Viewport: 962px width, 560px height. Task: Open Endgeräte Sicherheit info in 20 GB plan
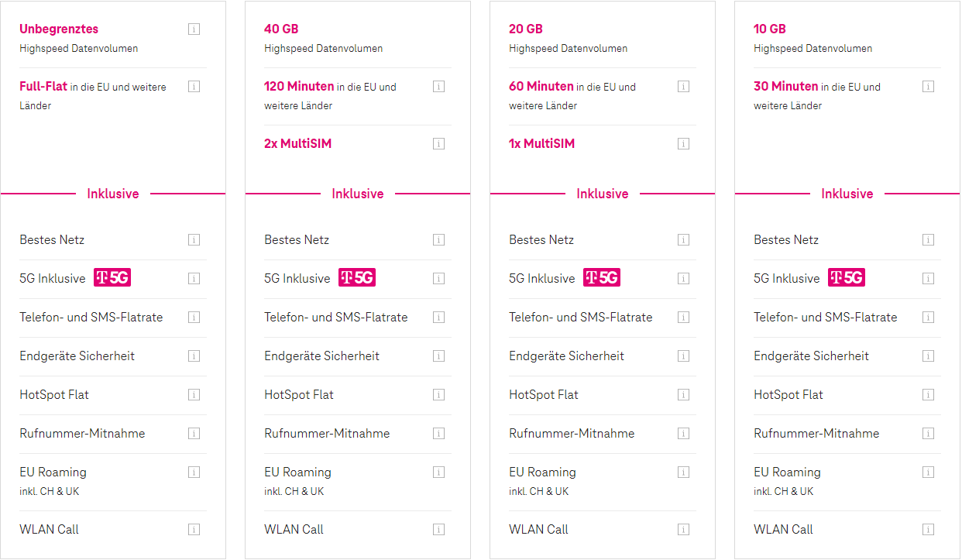[x=683, y=356]
